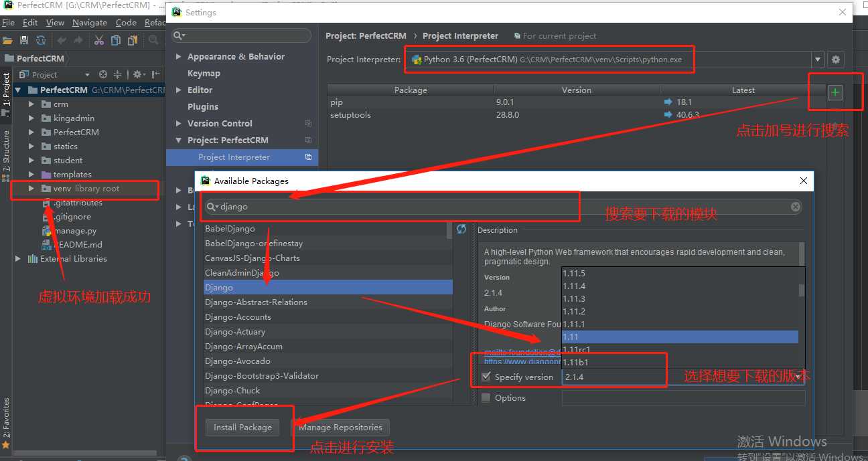Open the Edit menu
868x461 pixels.
(30, 22)
